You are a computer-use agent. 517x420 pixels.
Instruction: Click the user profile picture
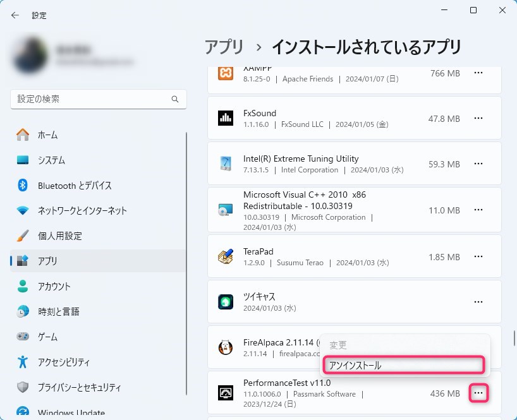[29, 55]
